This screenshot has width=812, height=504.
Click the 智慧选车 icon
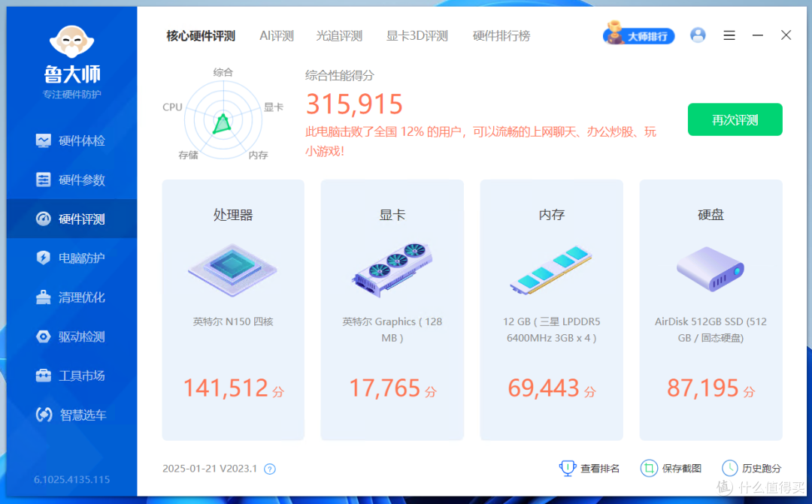[x=44, y=415]
